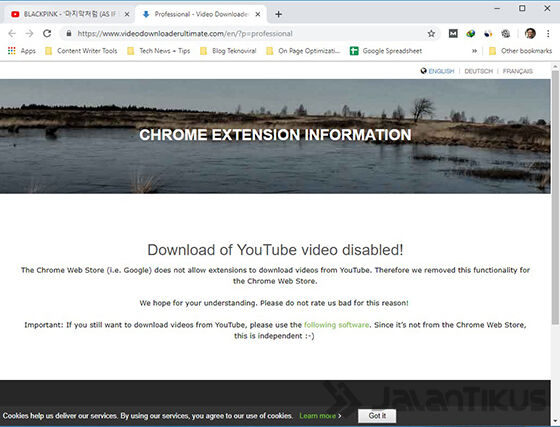Viewport: 560px width, 427px height.
Task: Show hidden bookmarks with the double chevron
Action: click(474, 51)
